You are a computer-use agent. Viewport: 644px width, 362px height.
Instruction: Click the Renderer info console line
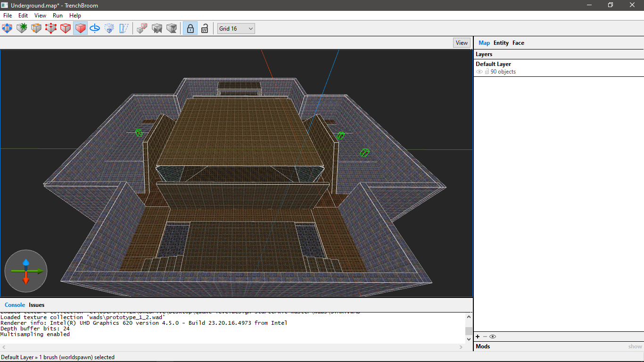pos(144,323)
